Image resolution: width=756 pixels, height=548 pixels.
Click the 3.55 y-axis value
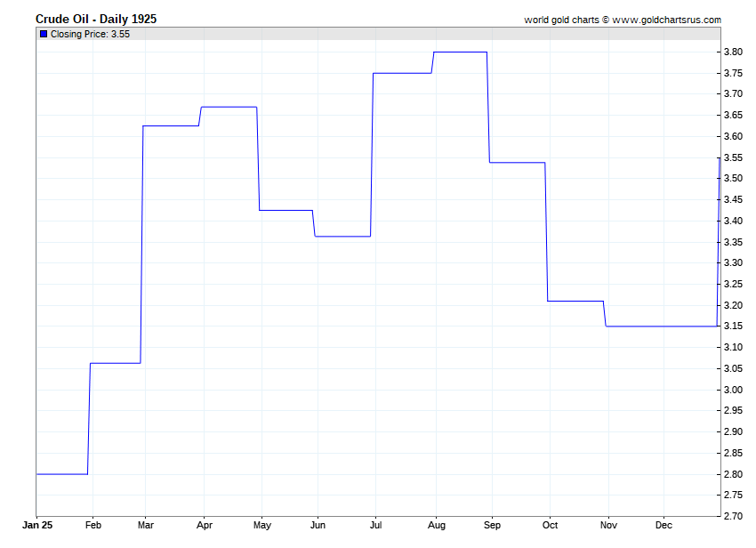point(734,157)
